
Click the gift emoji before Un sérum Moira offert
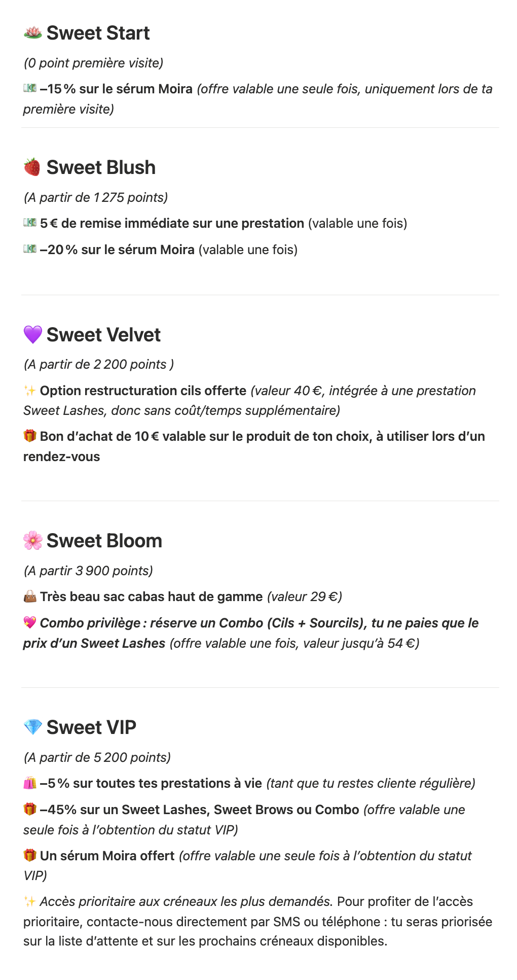(x=30, y=856)
